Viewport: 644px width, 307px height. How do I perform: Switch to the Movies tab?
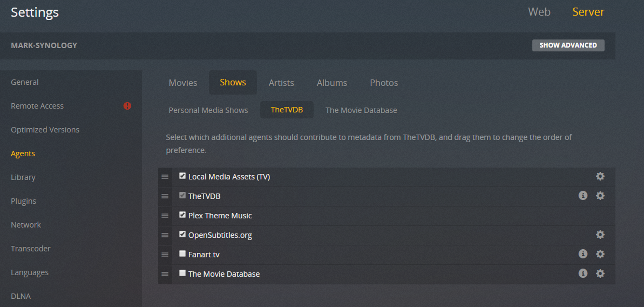[x=183, y=83]
